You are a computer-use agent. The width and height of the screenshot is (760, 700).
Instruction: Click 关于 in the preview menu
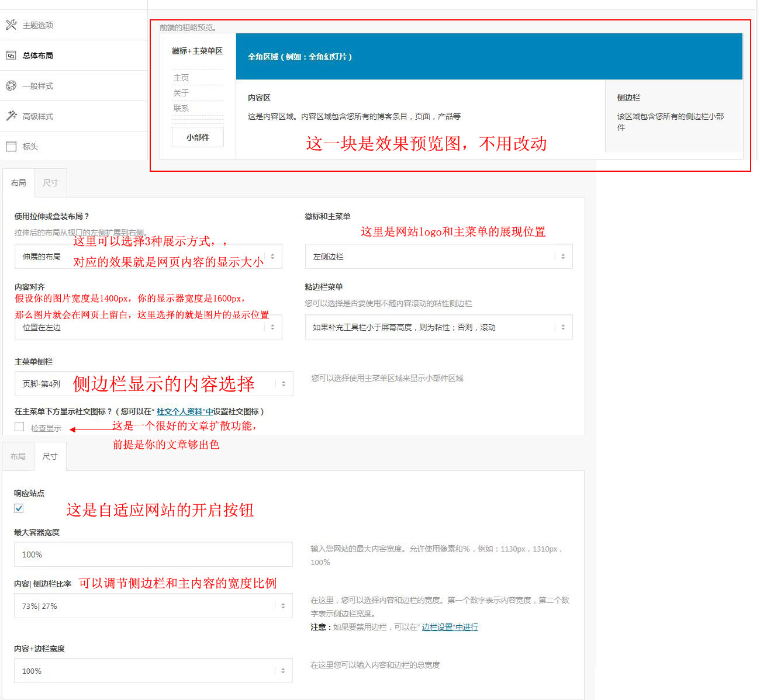point(181,93)
